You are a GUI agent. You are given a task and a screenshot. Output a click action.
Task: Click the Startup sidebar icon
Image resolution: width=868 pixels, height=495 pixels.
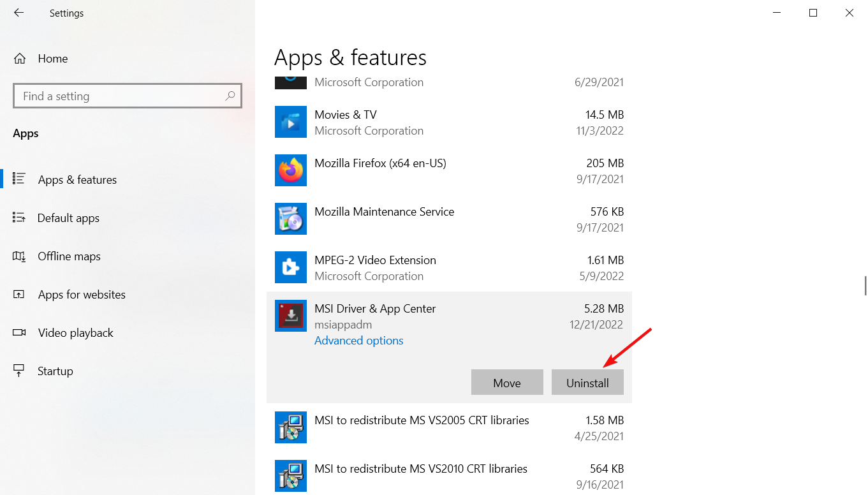click(19, 371)
